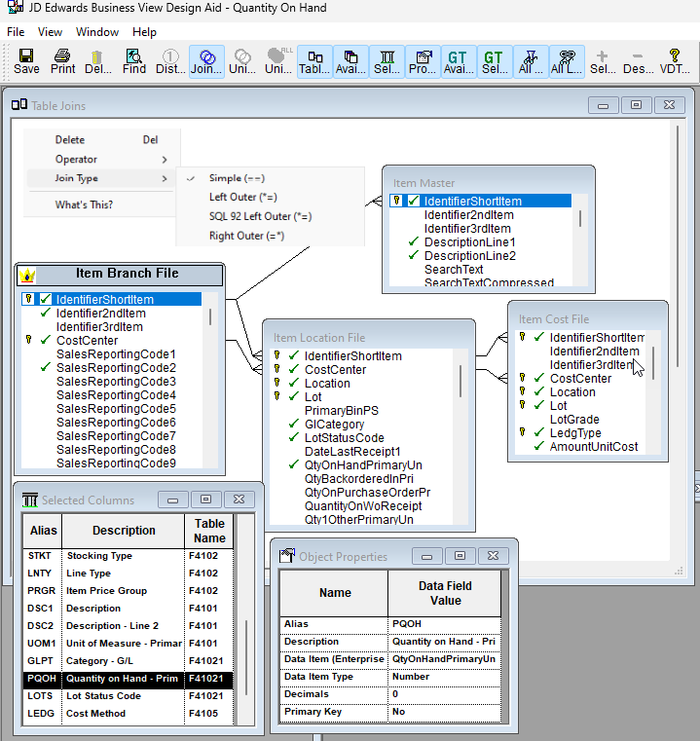Screen dimensions: 700x741
Task: Open the Window menu
Action: pos(97,32)
